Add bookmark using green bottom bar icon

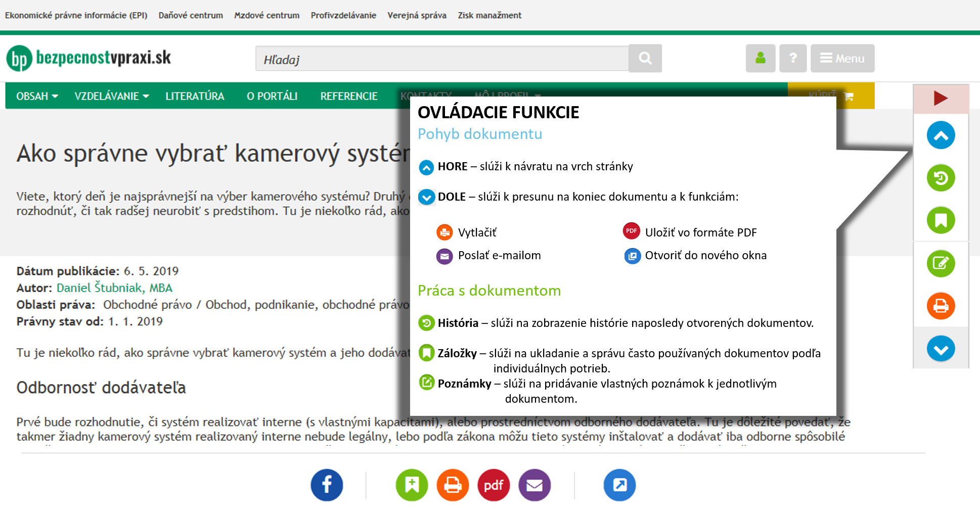tap(412, 485)
